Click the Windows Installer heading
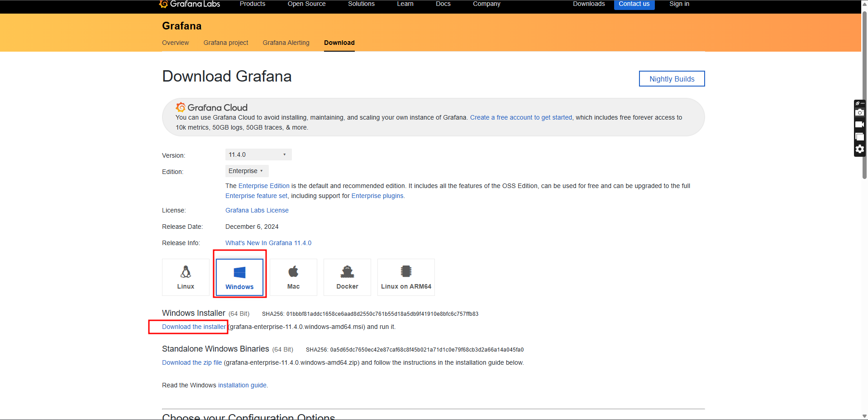868x420 pixels. tap(194, 313)
